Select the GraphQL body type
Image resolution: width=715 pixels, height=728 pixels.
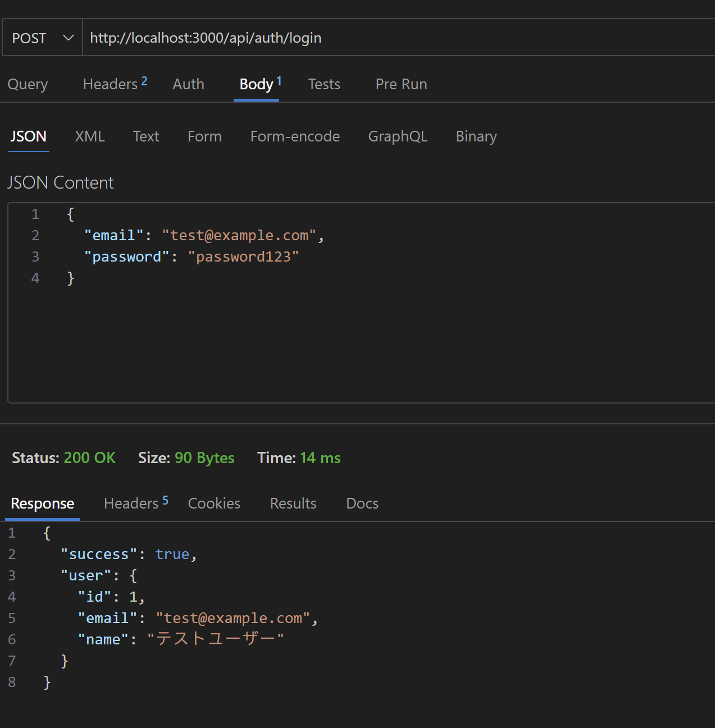click(398, 136)
